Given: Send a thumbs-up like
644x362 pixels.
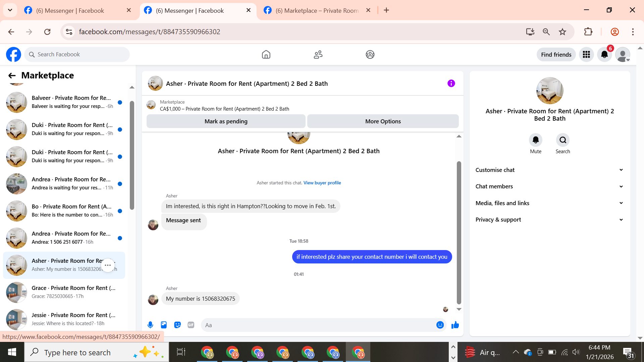Looking at the screenshot, I should pos(455,325).
